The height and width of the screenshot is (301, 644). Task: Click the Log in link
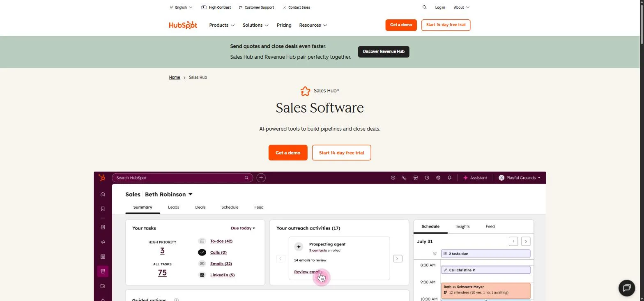tap(440, 7)
